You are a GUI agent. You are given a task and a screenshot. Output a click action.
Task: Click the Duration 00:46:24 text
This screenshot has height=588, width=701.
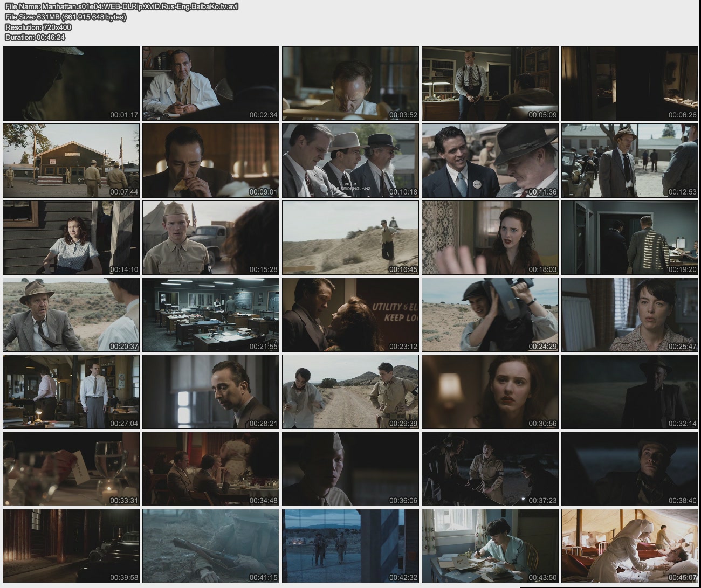click(x=35, y=37)
